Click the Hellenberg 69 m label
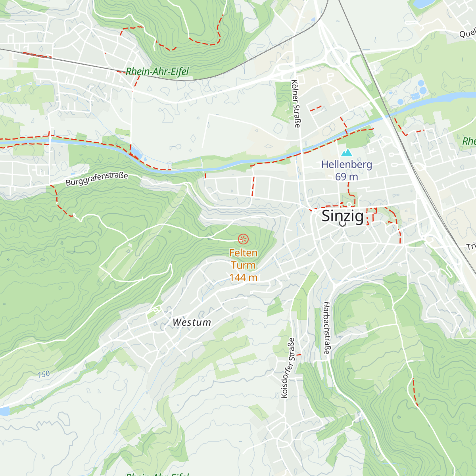 tap(347, 171)
